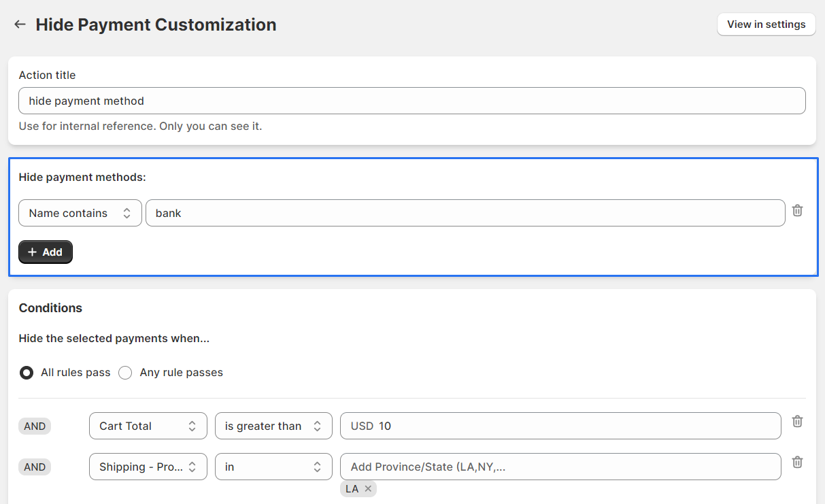825x504 pixels.
Task: Click the Action title text field
Action: pyautogui.click(x=412, y=100)
